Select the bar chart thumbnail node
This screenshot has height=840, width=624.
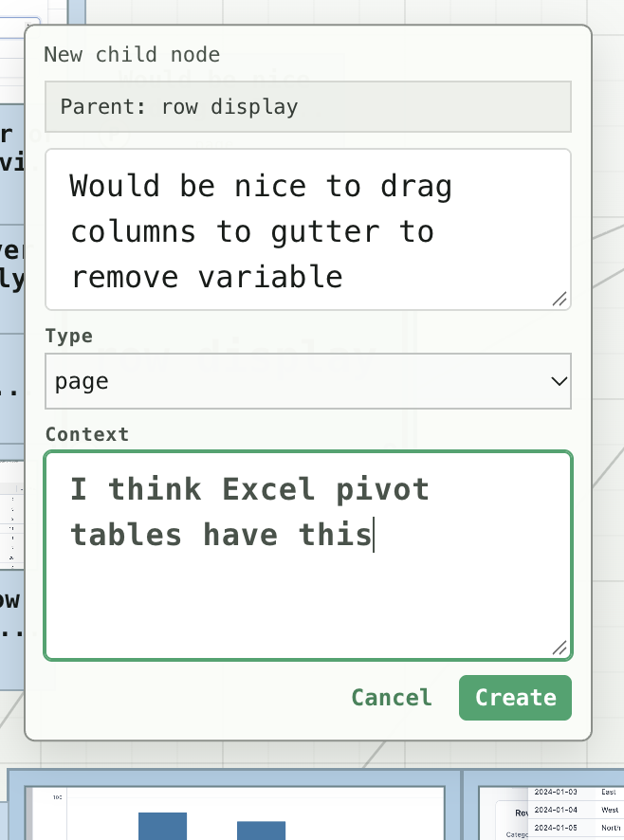click(234, 805)
